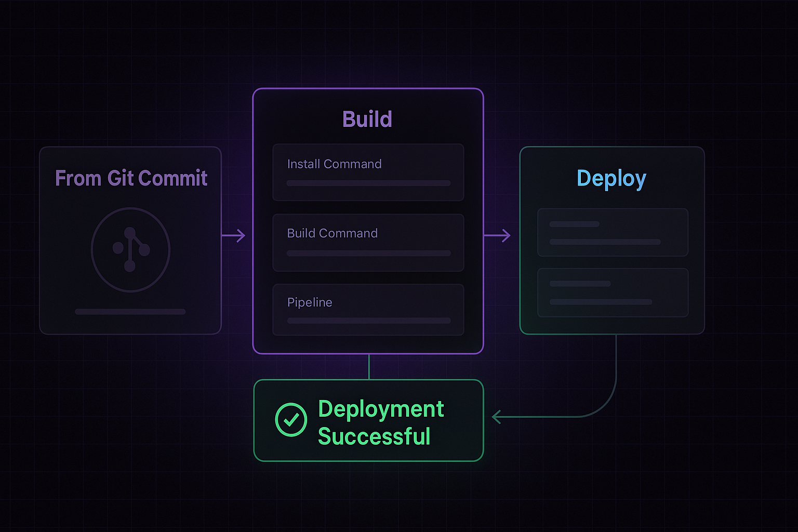Click the "Build" heading

pyautogui.click(x=367, y=119)
